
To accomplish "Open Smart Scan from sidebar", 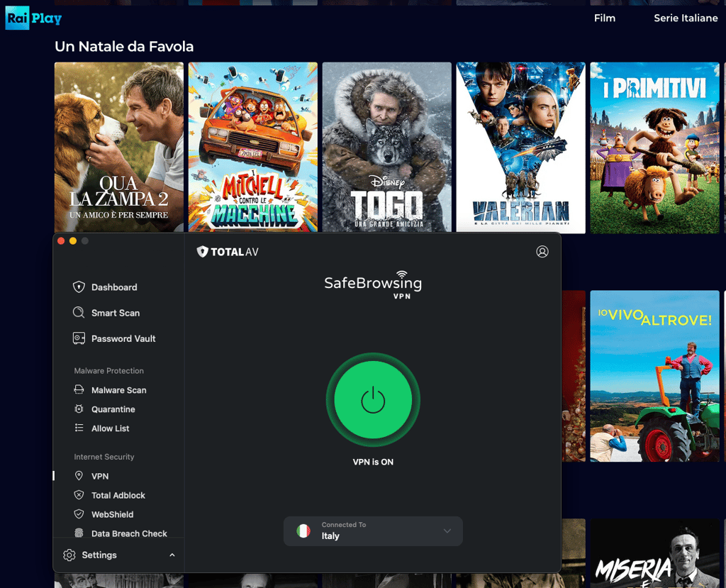I will point(116,313).
